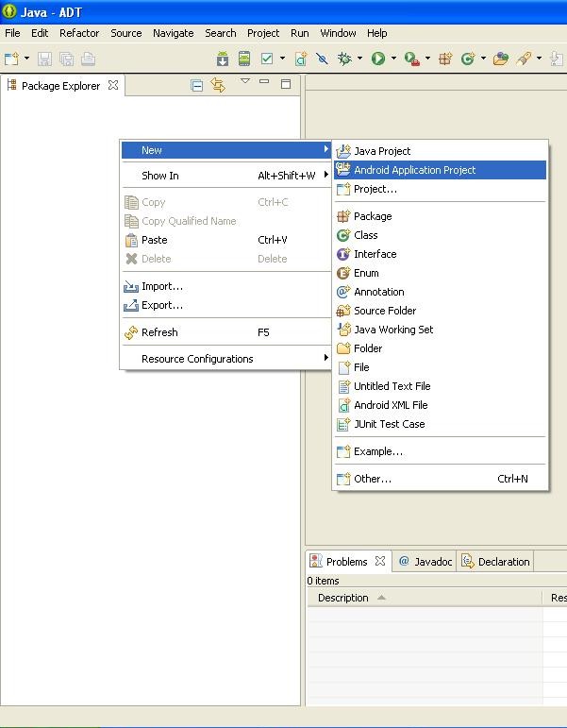567x728 pixels.
Task: Select Android XML File entry
Action: coord(440,405)
